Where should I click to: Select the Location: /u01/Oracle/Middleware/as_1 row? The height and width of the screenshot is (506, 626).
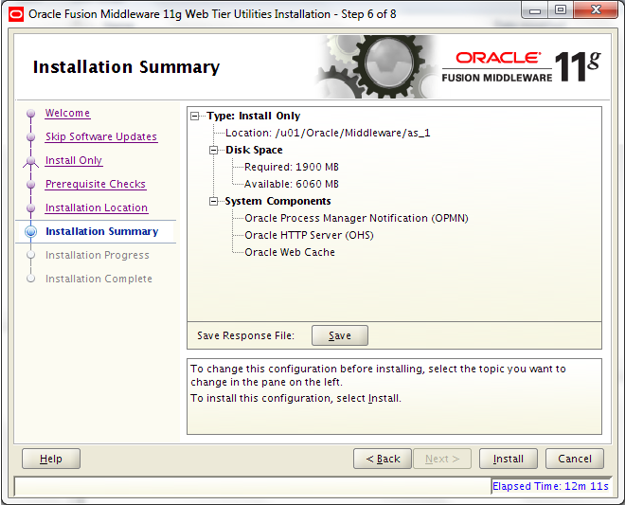click(327, 133)
